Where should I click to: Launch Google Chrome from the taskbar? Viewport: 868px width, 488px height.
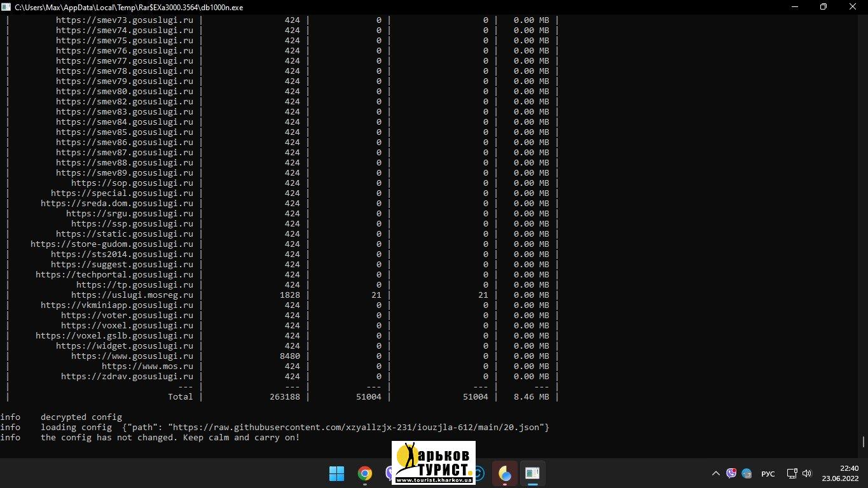364,473
